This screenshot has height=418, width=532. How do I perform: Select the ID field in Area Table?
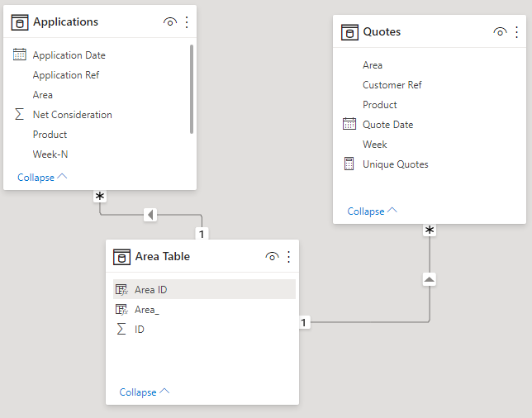[x=140, y=329]
